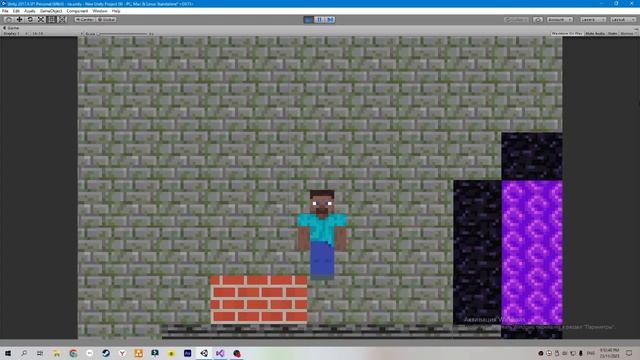Viewport: 640px width, 360px height.
Task: Open the Assets menu
Action: (x=30, y=11)
